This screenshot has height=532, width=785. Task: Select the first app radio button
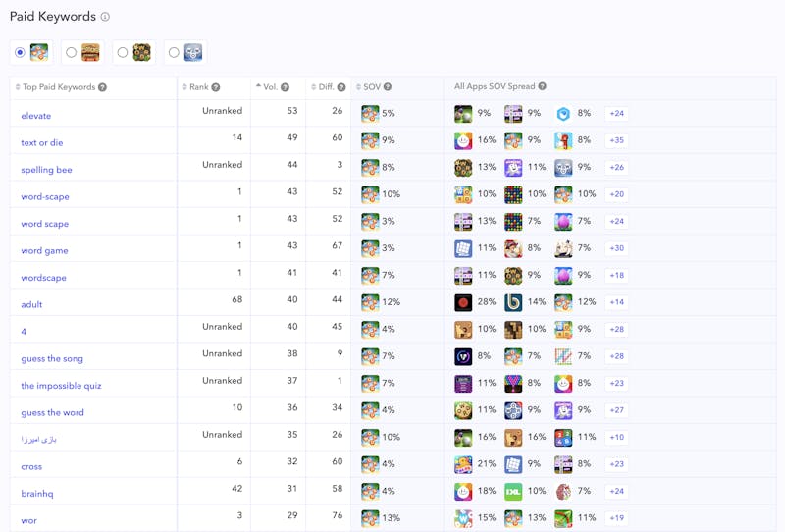[x=20, y=52]
